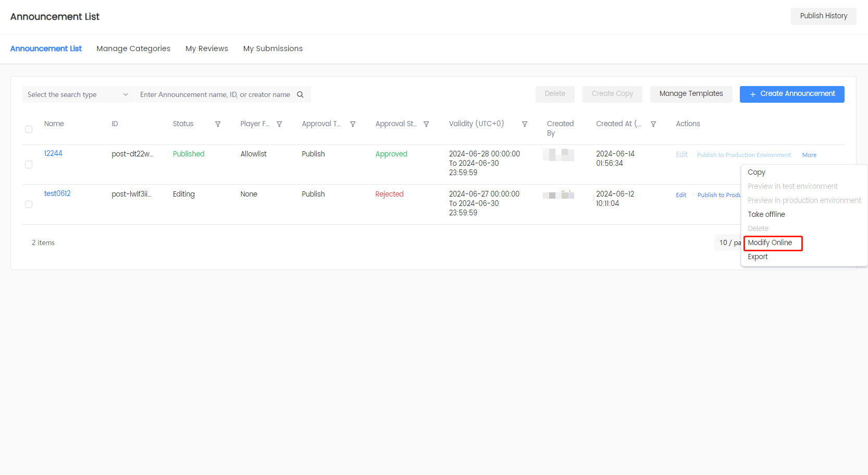Click the Publish History button
Image resolution: width=868 pixels, height=475 pixels.
coord(823,16)
